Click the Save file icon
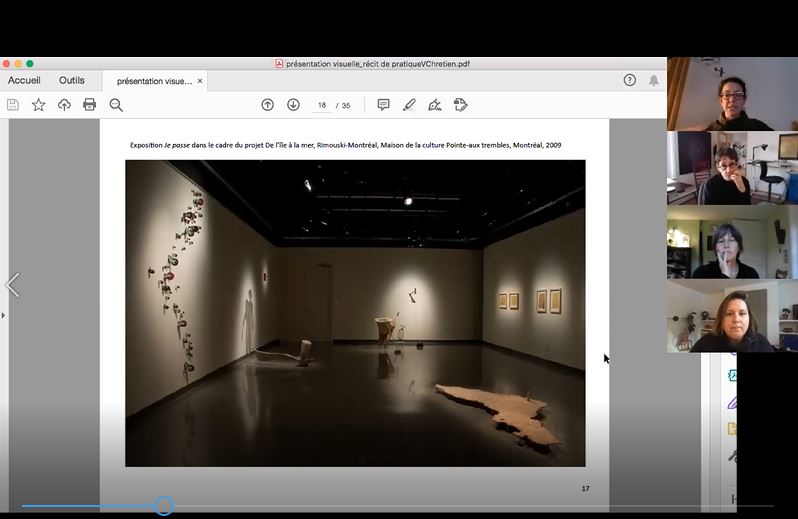This screenshot has height=519, width=798. tap(13, 105)
